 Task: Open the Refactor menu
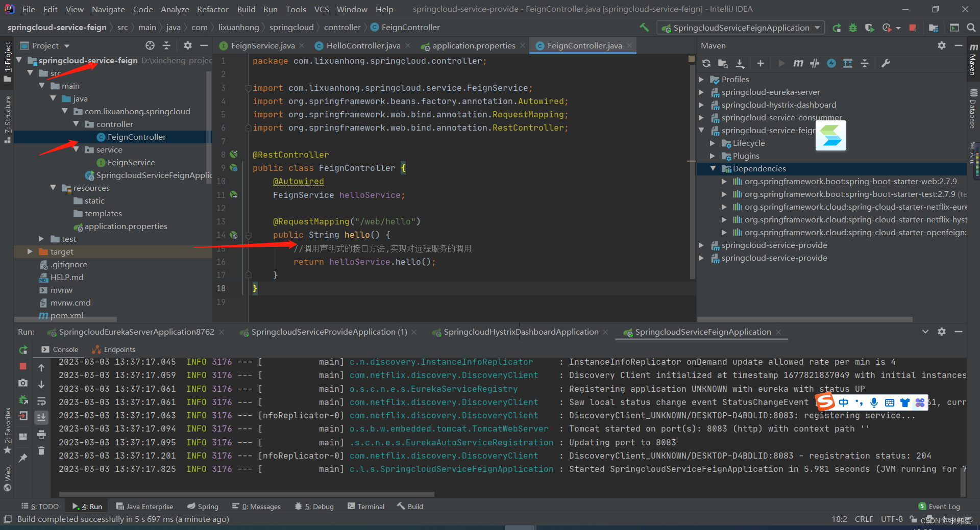click(212, 9)
